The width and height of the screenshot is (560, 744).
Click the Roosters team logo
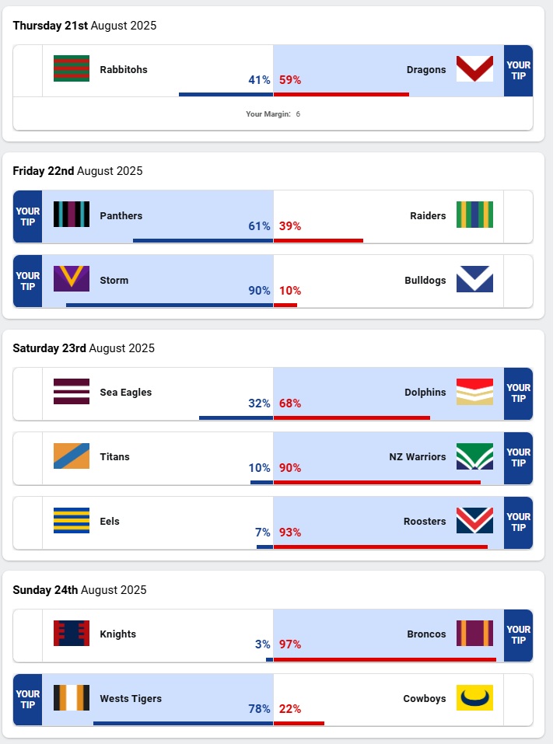click(474, 521)
